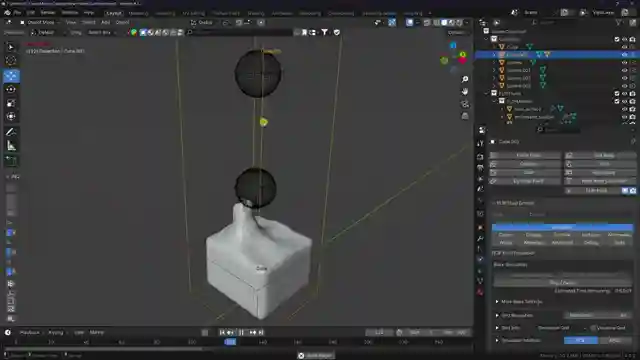Open the Physics properties tab

[x=481, y=259]
